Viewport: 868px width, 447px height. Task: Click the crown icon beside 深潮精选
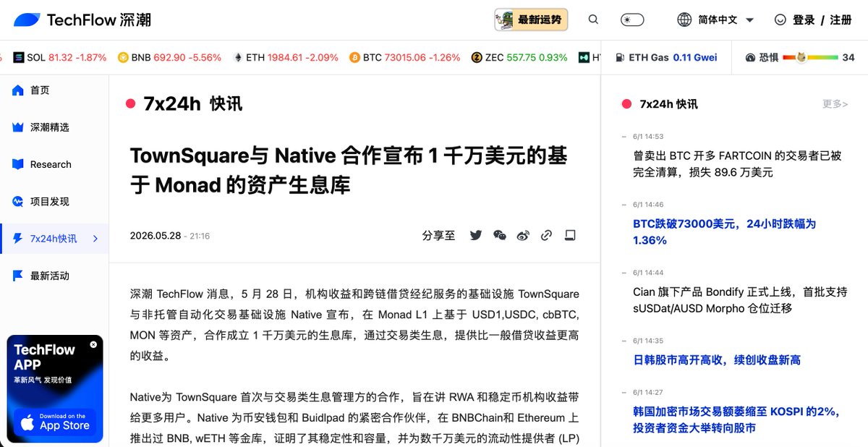pyautogui.click(x=18, y=127)
